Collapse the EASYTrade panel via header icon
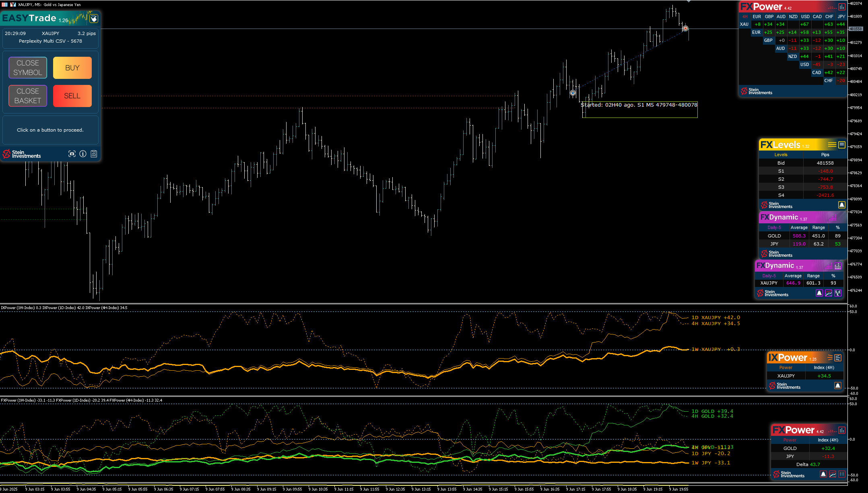 point(94,19)
